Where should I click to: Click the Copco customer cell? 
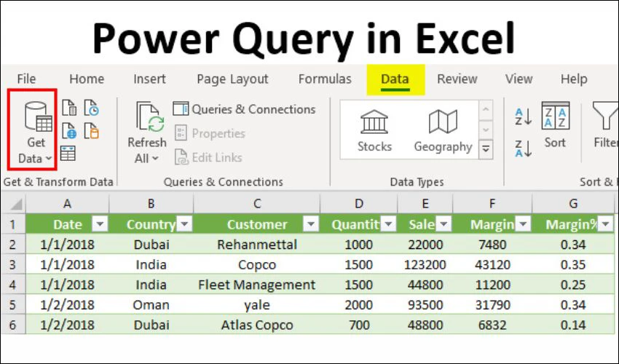257,264
